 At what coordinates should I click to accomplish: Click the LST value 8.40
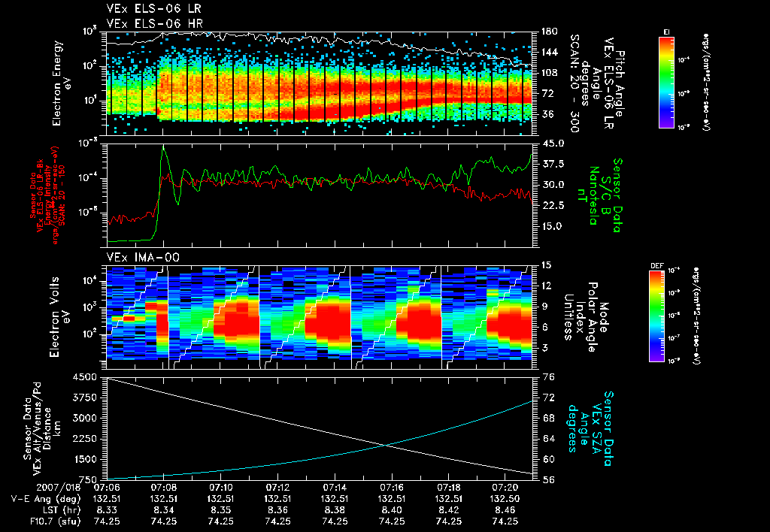391,510
